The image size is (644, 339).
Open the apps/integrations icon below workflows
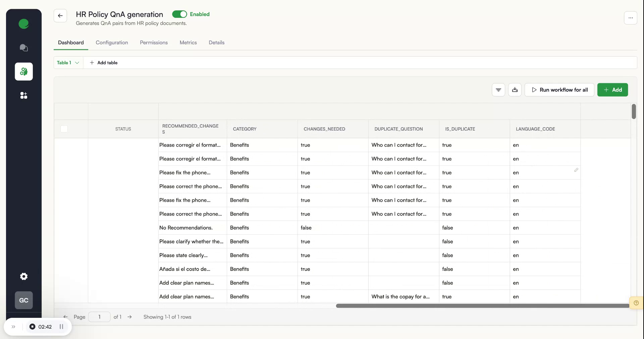click(23, 96)
